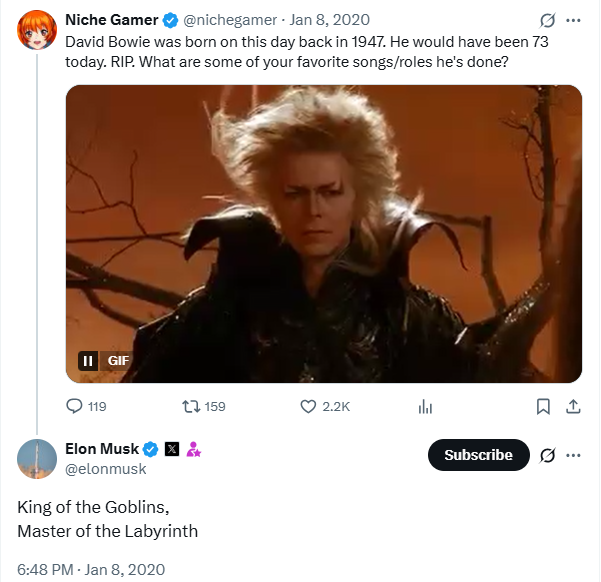The height and width of the screenshot is (582, 601).
Task: Click the X affiliation badge next to Elon Musk
Action: [x=172, y=449]
